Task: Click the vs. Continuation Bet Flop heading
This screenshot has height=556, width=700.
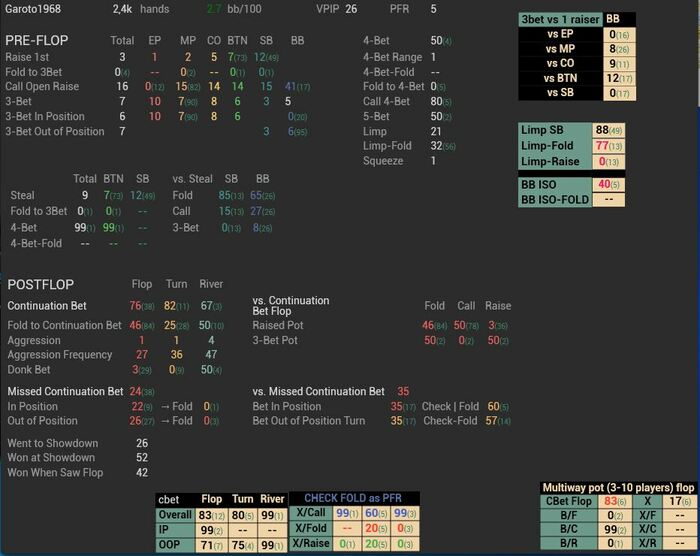Action: 291,306
